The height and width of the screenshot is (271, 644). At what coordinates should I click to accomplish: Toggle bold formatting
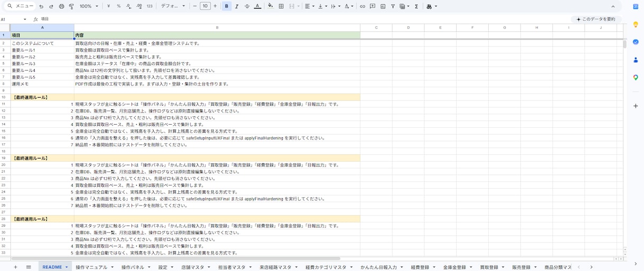(x=226, y=6)
